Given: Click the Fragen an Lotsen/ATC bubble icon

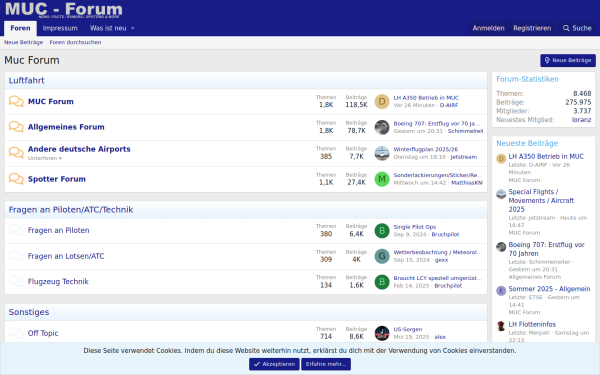Looking at the screenshot, I should point(16,256).
